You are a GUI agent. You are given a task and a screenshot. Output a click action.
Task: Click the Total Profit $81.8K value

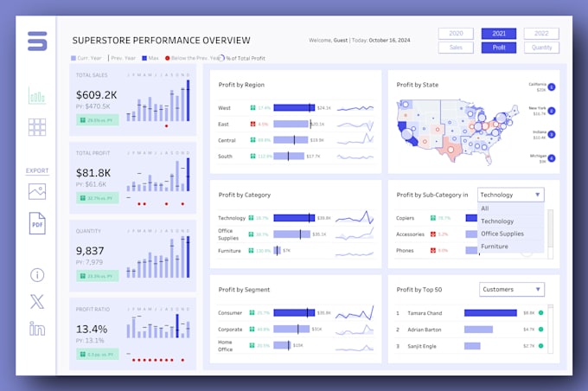coord(93,173)
